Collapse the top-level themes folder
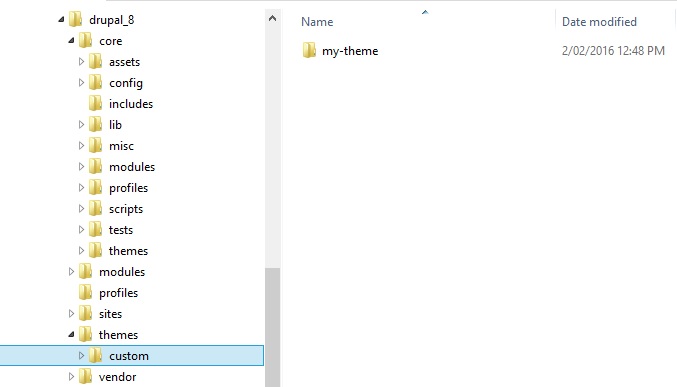The width and height of the screenshot is (677, 387). click(71, 334)
